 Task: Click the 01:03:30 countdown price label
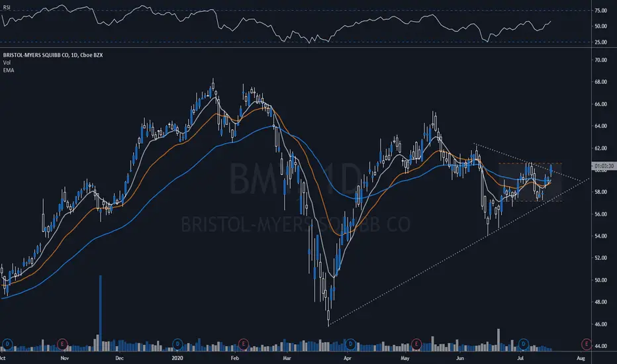point(604,166)
